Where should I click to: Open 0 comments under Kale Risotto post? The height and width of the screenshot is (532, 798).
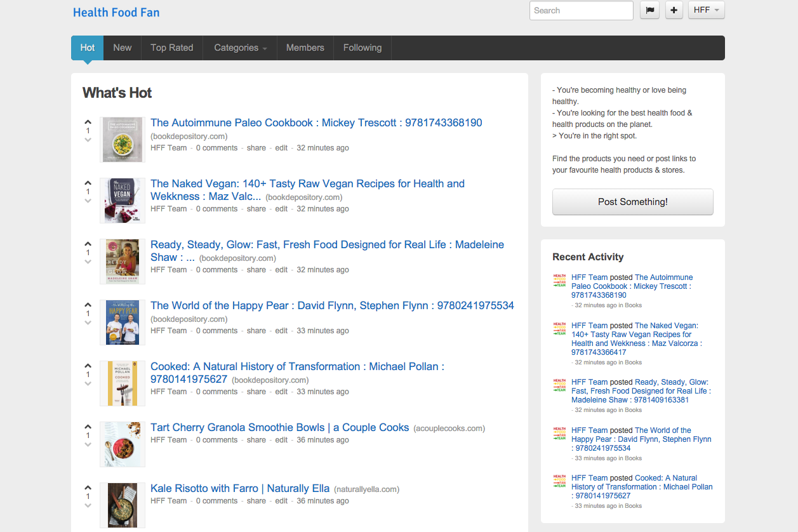tap(216, 501)
